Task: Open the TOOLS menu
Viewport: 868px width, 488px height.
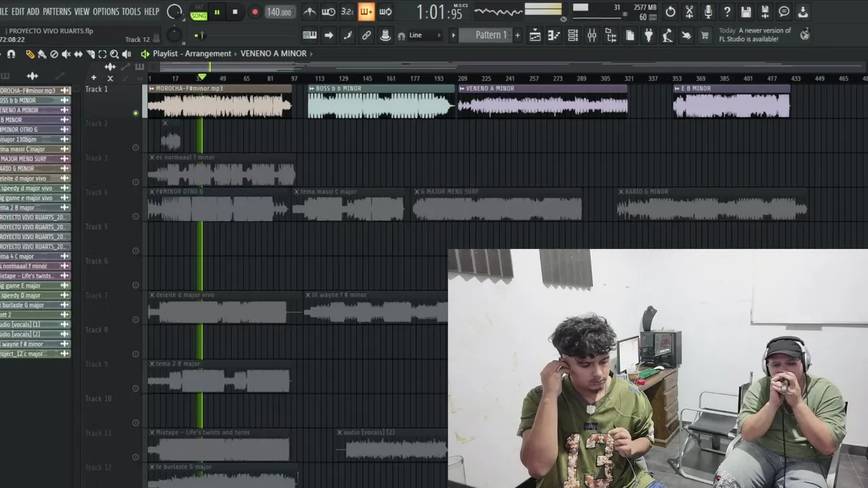Action: click(132, 12)
